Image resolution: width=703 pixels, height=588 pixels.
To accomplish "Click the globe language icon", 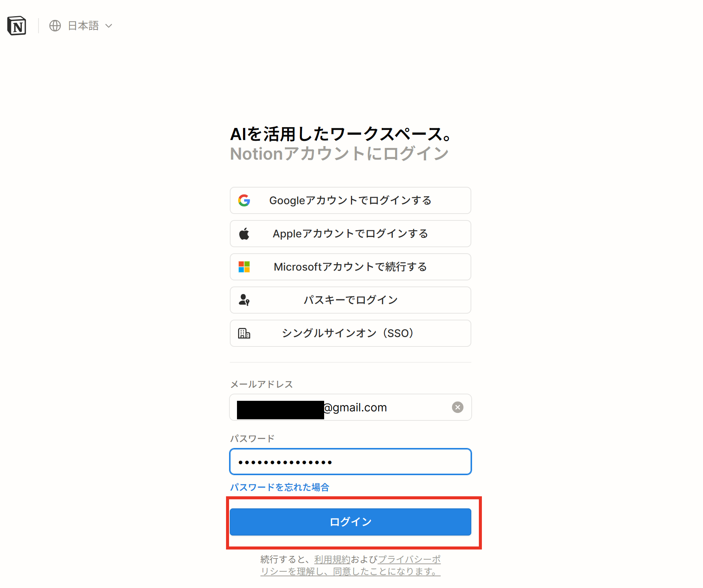I will tap(55, 26).
